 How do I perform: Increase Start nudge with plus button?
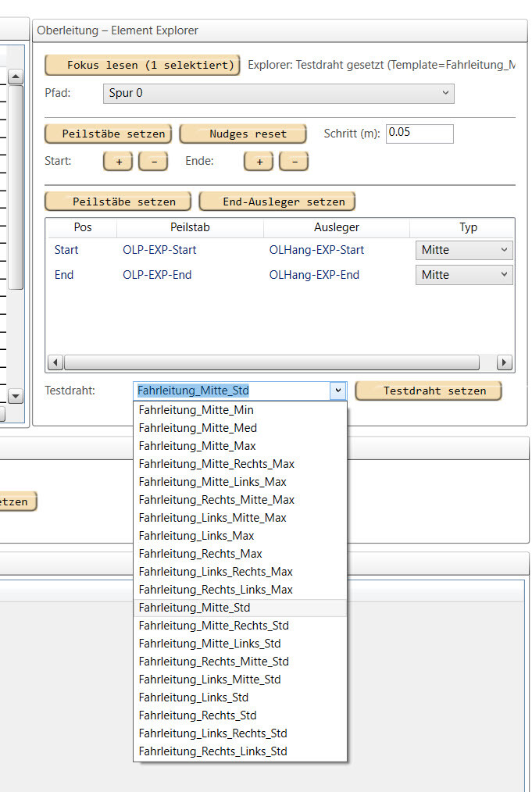point(118,161)
